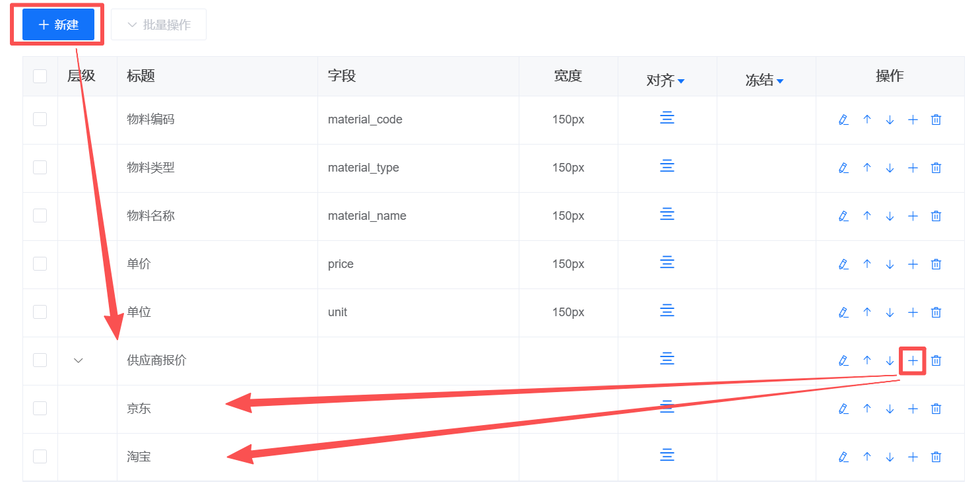Set alignment for the 京东 row
The height and width of the screenshot is (501, 980).
point(667,407)
